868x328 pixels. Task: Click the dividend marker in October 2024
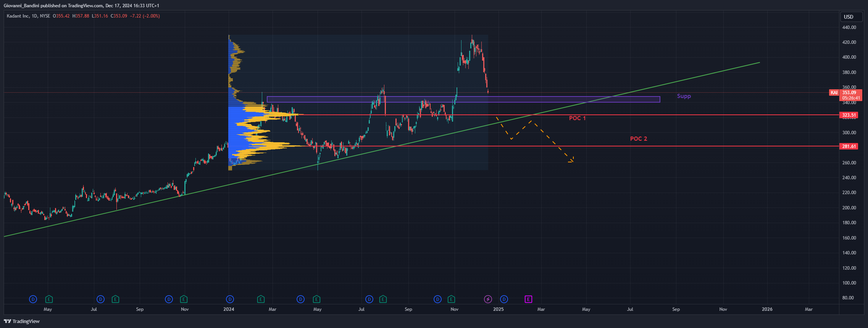pyautogui.click(x=438, y=299)
